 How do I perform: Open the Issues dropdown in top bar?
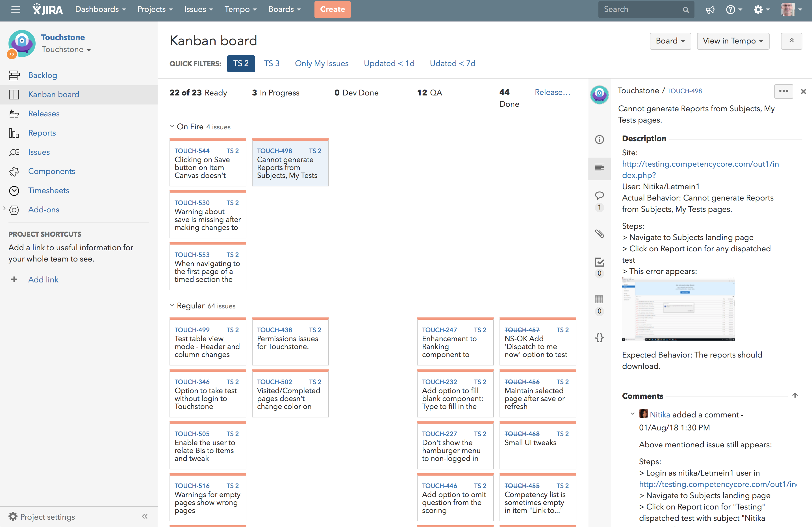pos(199,9)
